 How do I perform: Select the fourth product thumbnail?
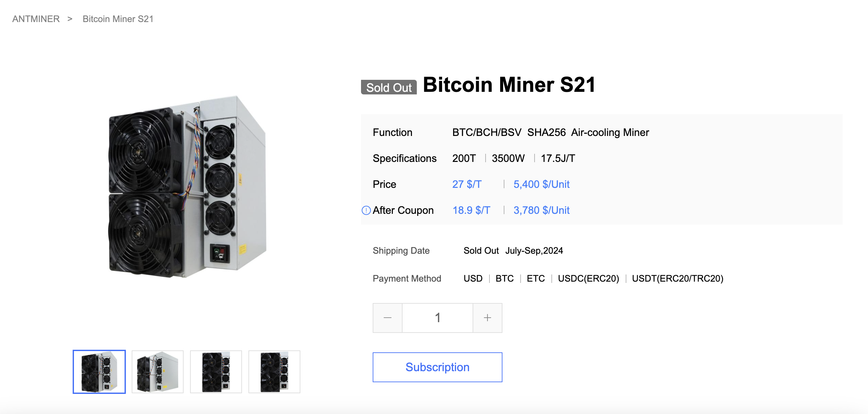click(x=274, y=371)
